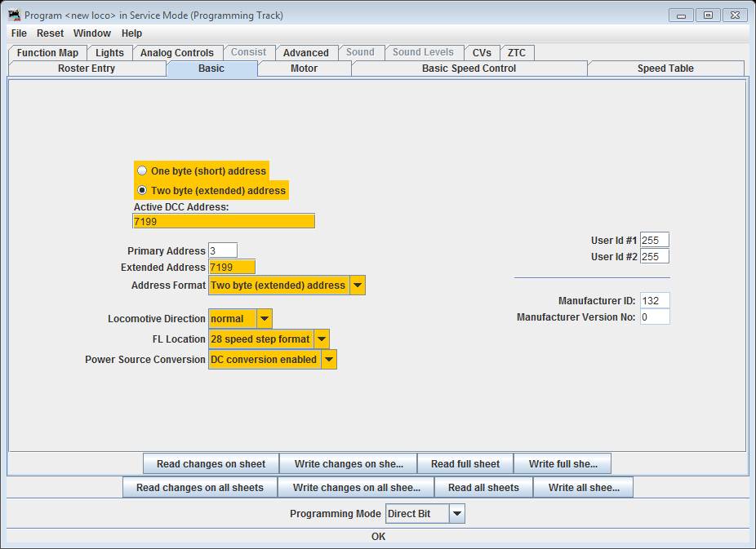Click the Read all sheets button
Image resolution: width=756 pixels, height=549 pixels.
(x=483, y=488)
